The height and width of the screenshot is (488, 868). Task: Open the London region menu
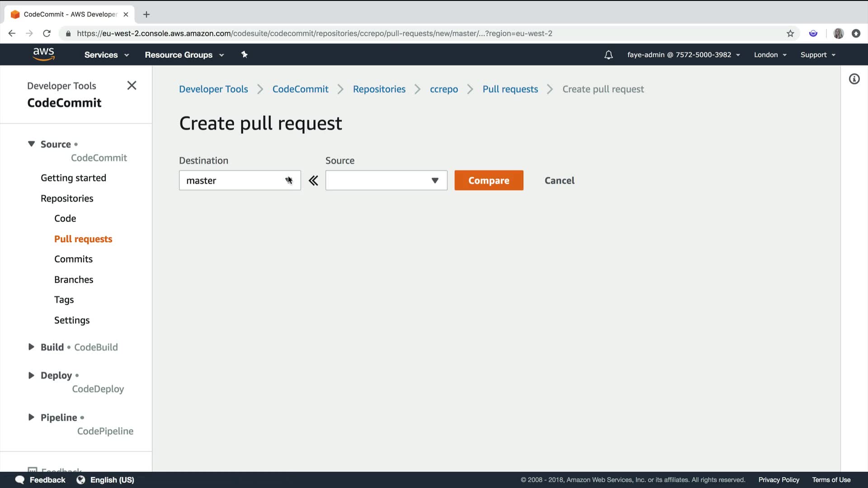(x=770, y=55)
